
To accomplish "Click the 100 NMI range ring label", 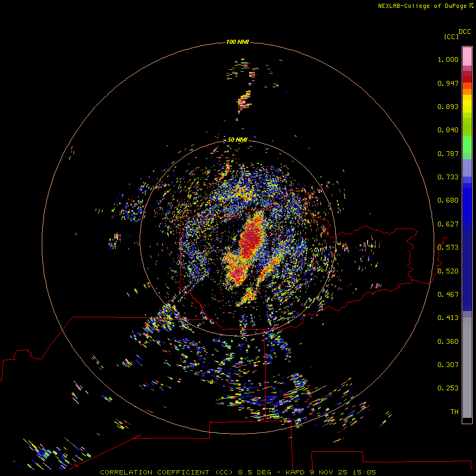I will point(237,42).
